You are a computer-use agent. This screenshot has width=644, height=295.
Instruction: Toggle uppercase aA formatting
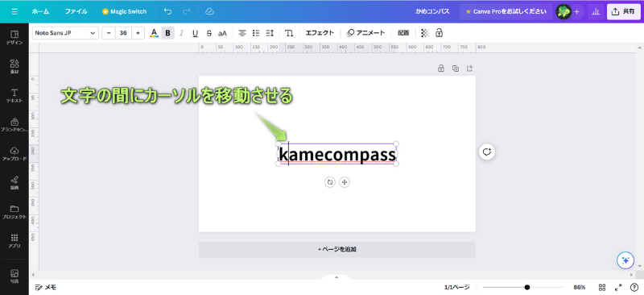point(223,33)
